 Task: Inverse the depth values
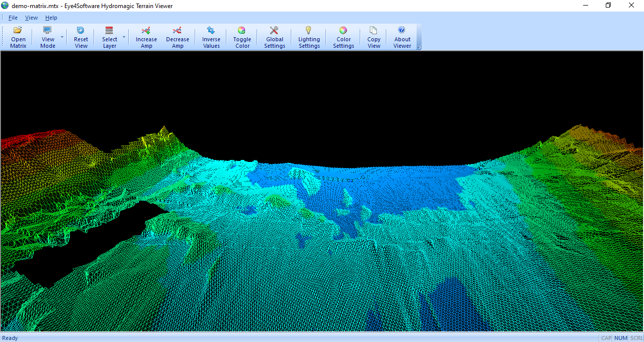[211, 37]
